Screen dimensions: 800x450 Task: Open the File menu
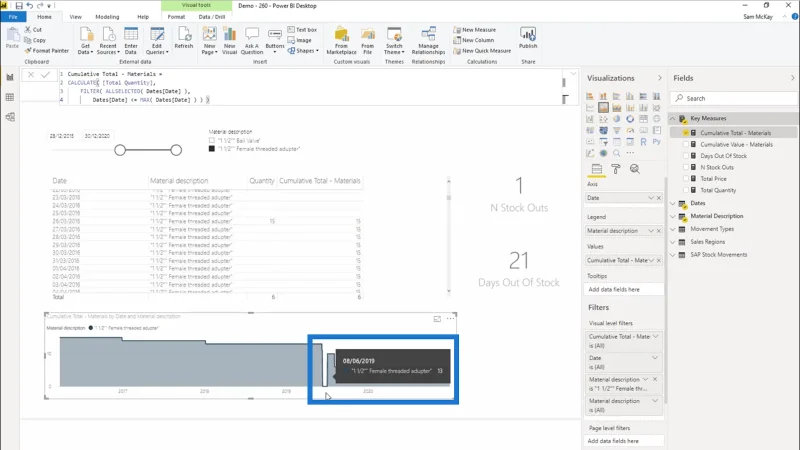pos(13,17)
